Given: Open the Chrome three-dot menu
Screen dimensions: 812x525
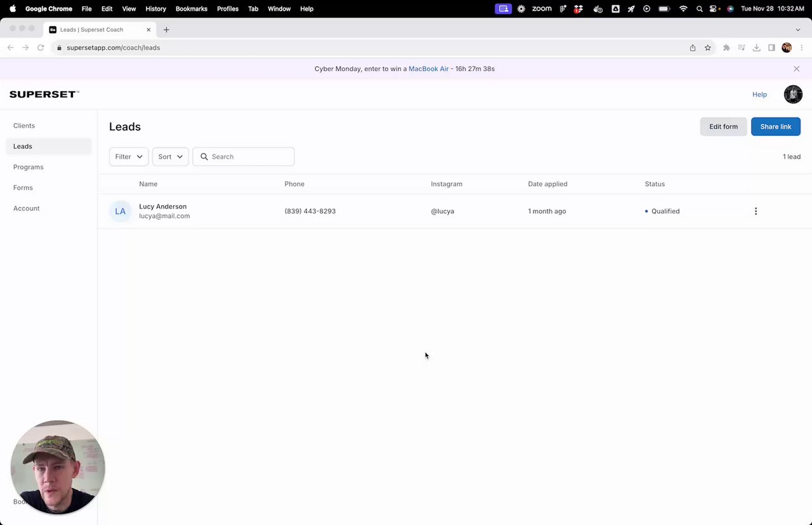Looking at the screenshot, I should pyautogui.click(x=802, y=48).
